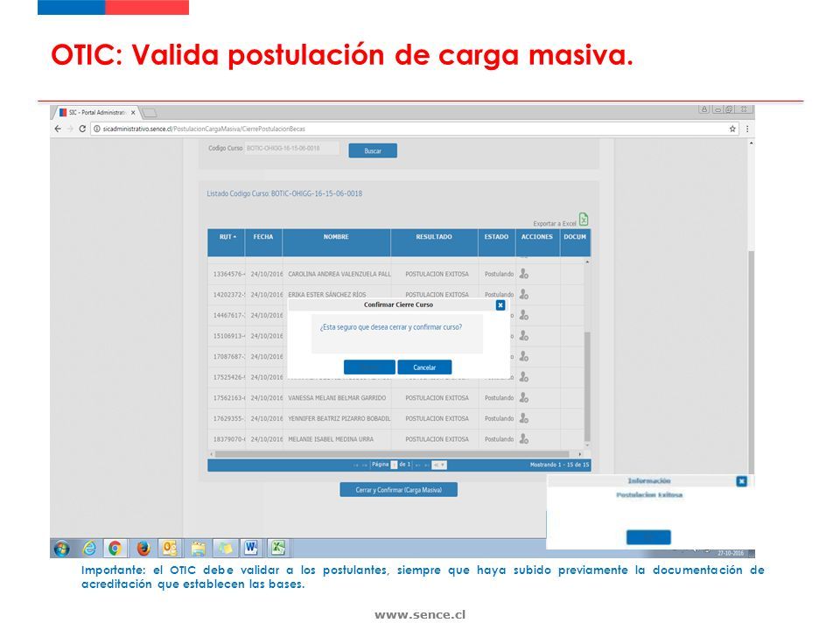The image size is (840, 630).
Task: Open the rows-per-page dropdown in pager
Action: point(439,465)
